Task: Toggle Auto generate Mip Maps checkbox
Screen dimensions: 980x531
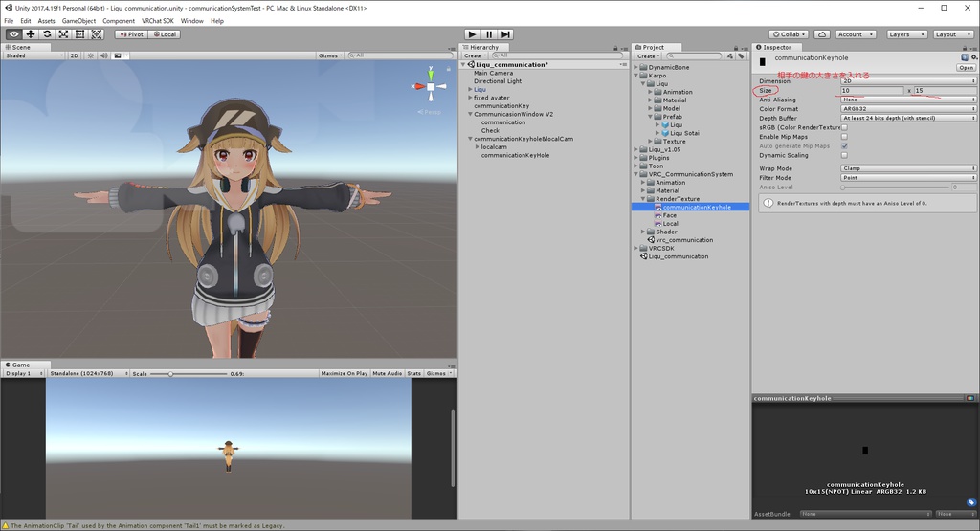Action: click(x=844, y=146)
